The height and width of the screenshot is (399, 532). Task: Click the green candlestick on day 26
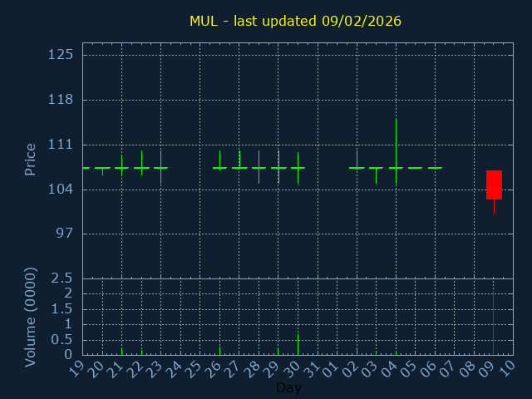(x=219, y=167)
